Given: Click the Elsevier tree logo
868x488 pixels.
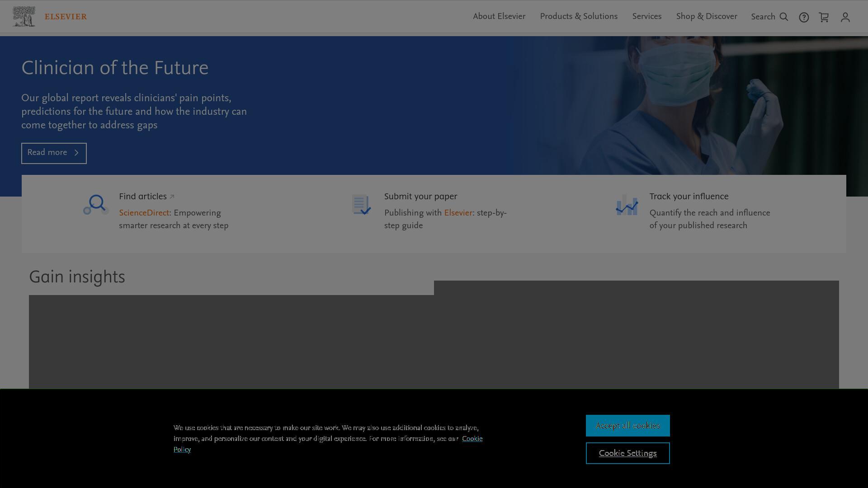Looking at the screenshot, I should (x=24, y=17).
